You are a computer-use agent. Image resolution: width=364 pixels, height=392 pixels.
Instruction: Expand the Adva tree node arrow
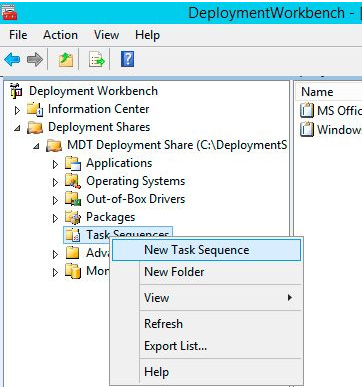[x=55, y=254]
